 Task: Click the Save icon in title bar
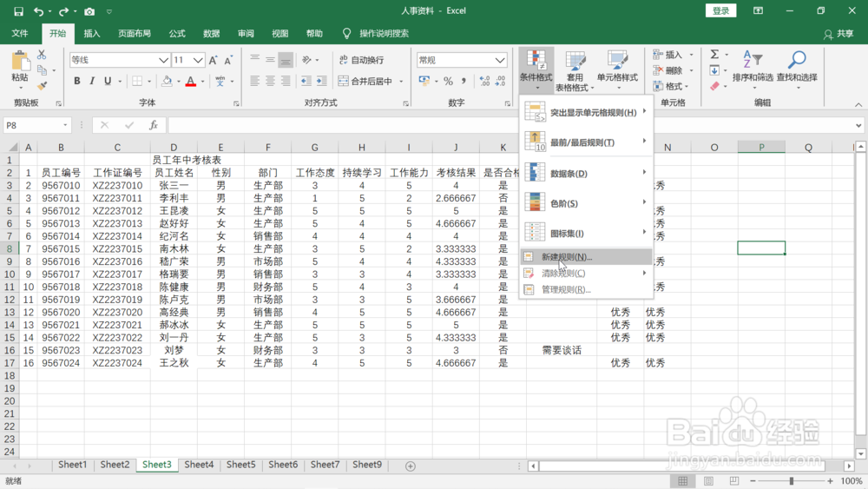[x=18, y=11]
